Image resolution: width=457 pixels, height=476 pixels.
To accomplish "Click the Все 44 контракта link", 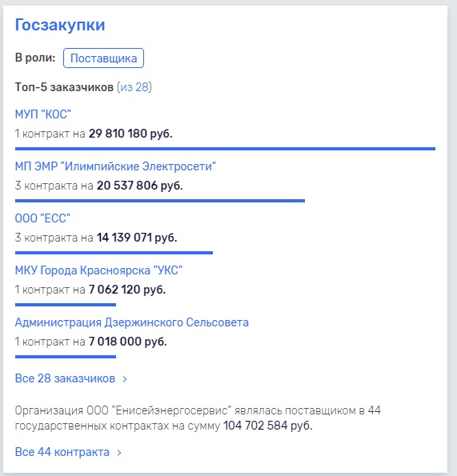I will coord(62,452).
